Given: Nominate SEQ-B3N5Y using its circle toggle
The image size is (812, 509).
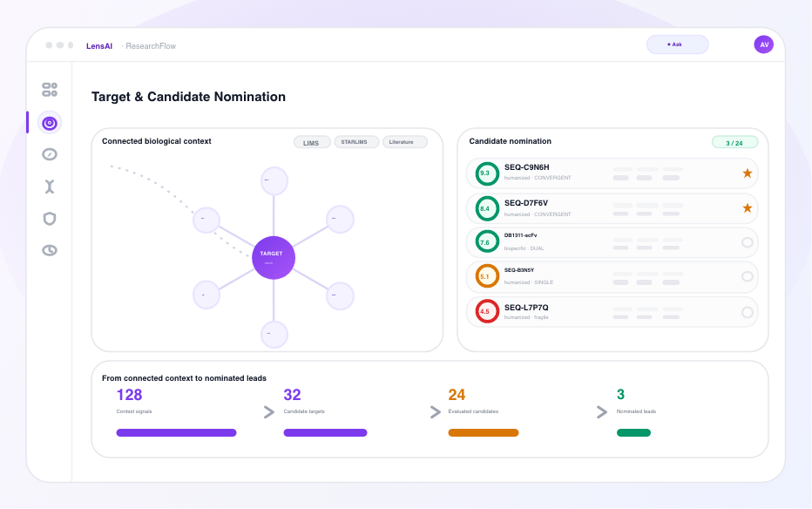Looking at the screenshot, I should (x=747, y=276).
